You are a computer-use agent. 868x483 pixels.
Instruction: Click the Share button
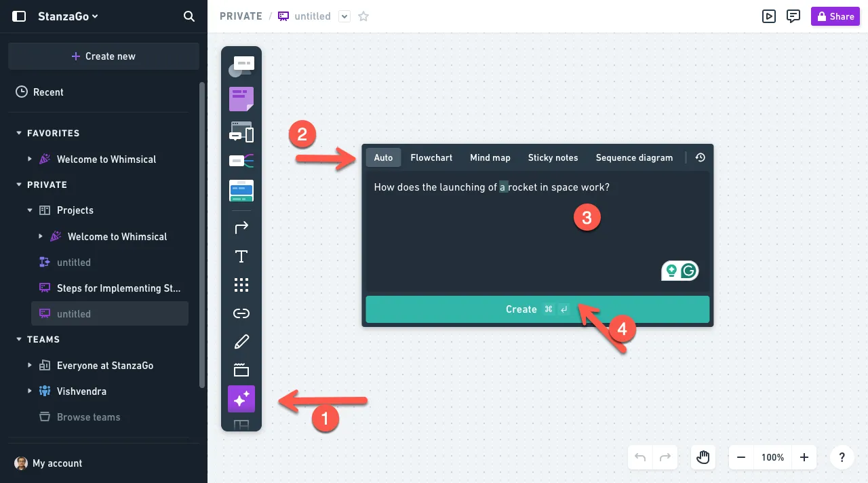[835, 16]
